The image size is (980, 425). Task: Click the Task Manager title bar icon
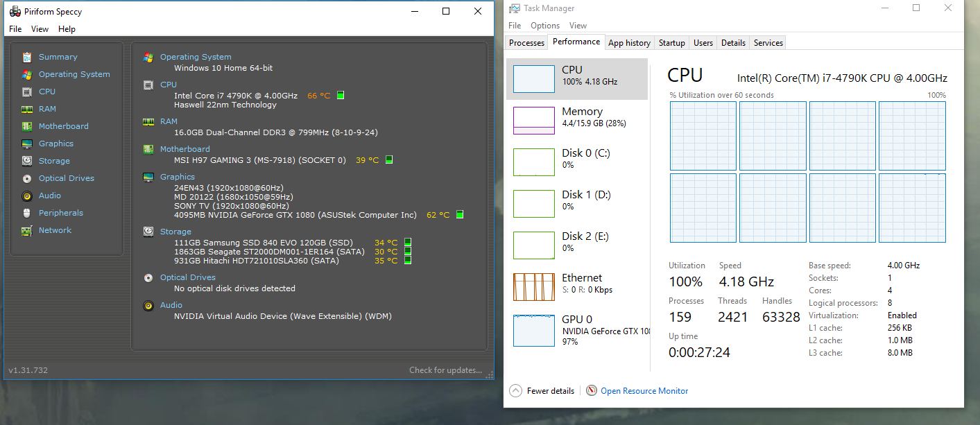(515, 8)
